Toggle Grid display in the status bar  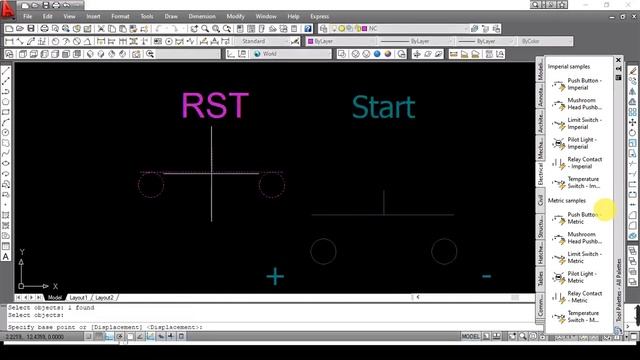click(x=98, y=336)
